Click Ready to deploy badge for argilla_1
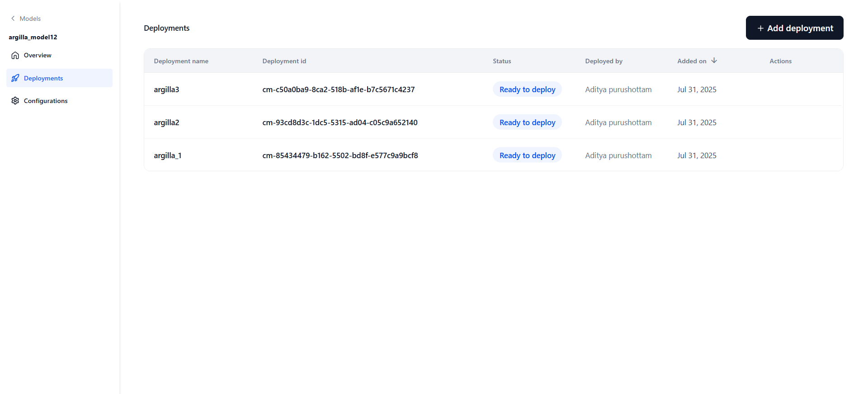Screen dimensions: 868x394 pyautogui.click(x=527, y=155)
